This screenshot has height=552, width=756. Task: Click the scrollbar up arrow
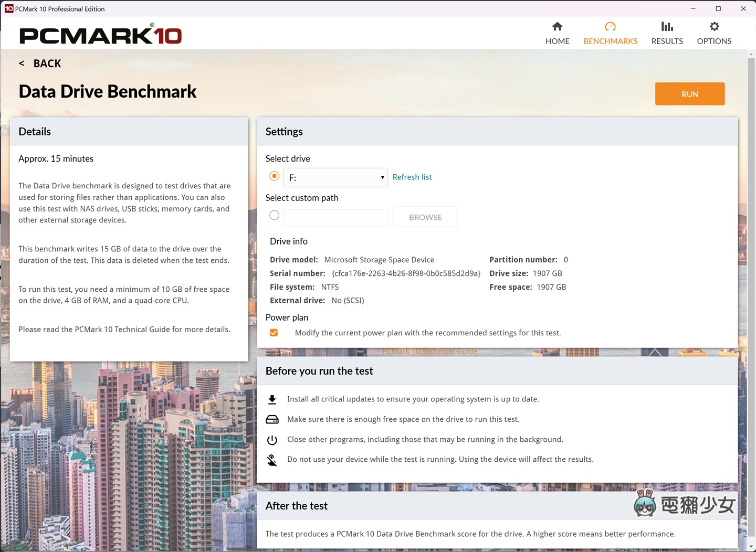pos(751,54)
